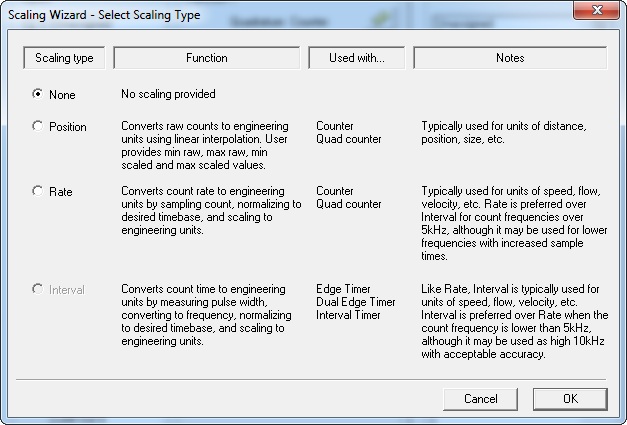The image size is (627, 425).
Task: Click the Notes column header
Action: pyautogui.click(x=510, y=58)
